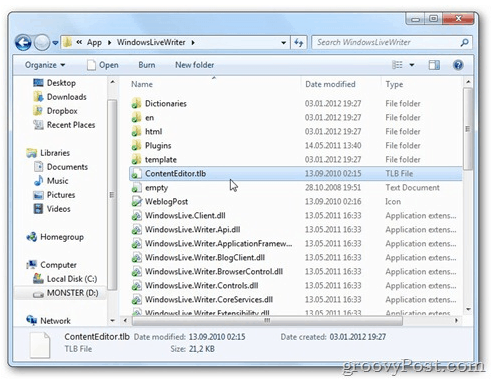Click the Change your view icon
This screenshot has width=491, height=379.
(397, 65)
